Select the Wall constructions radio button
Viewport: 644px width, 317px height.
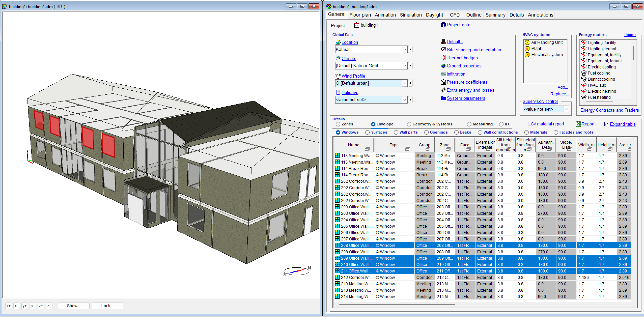[x=480, y=133]
